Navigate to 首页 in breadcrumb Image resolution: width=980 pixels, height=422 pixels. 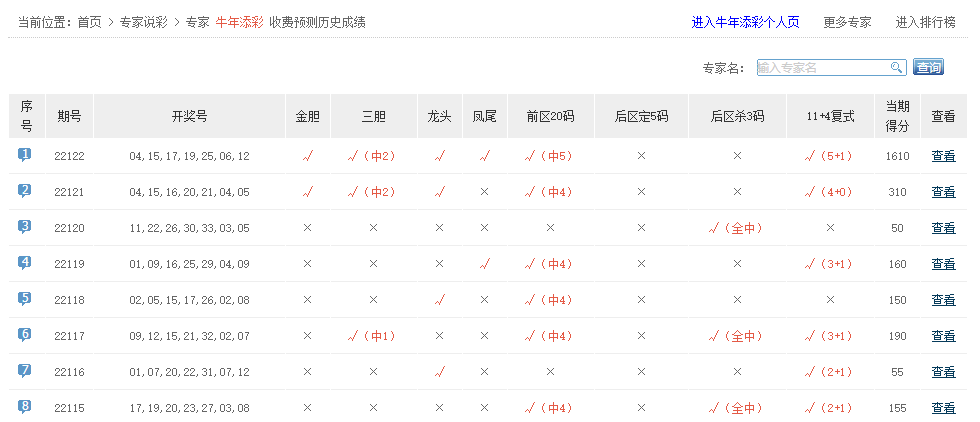coord(89,22)
